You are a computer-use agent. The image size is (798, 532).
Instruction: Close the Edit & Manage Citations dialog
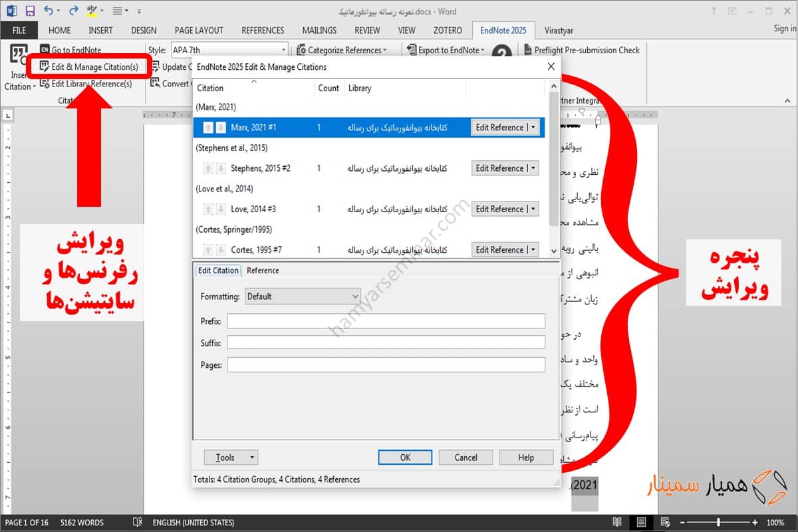point(551,66)
